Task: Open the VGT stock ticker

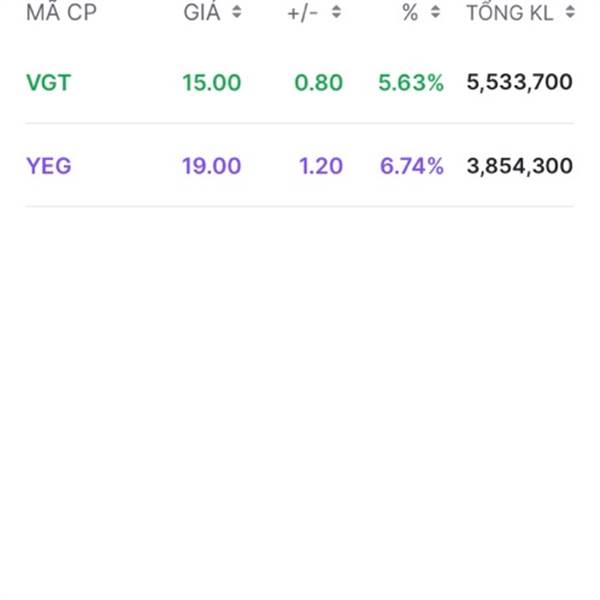Action: (48, 82)
